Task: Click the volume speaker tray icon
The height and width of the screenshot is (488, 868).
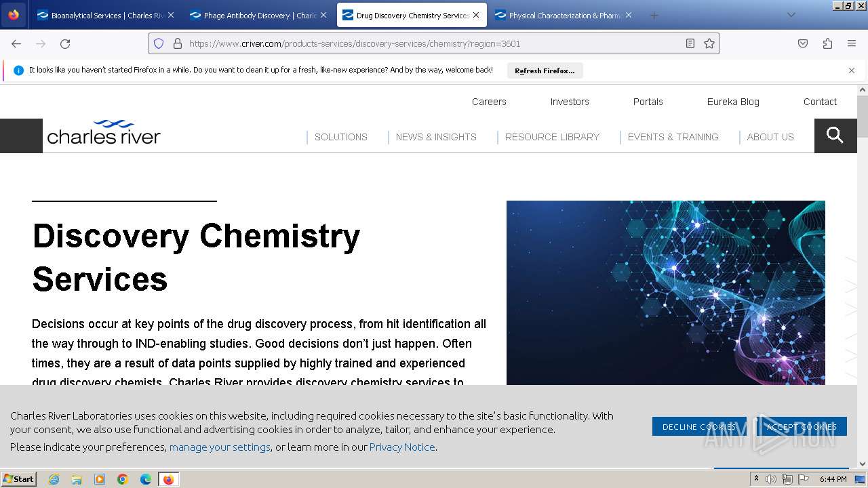Action: coord(771,479)
